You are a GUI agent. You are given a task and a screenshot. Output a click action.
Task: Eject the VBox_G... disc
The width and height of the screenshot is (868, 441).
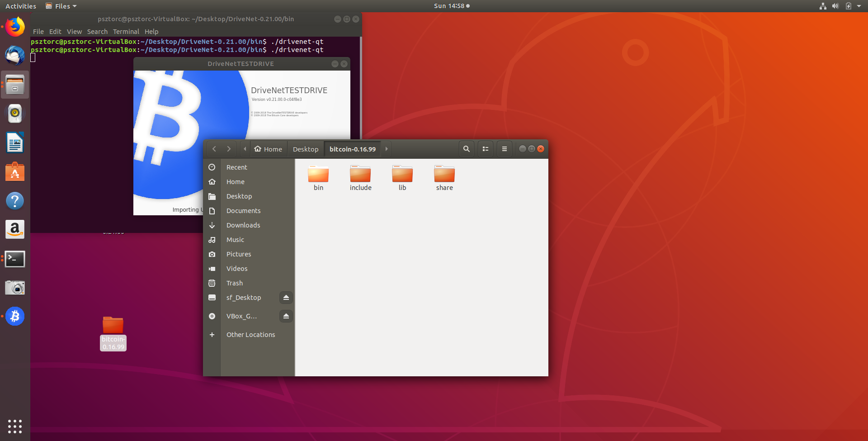[x=286, y=316]
